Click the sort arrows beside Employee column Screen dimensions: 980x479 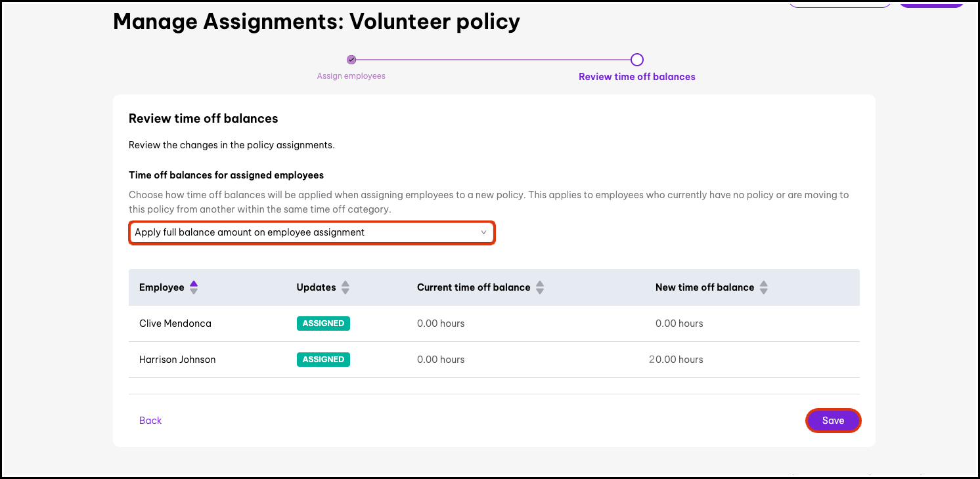coord(193,287)
